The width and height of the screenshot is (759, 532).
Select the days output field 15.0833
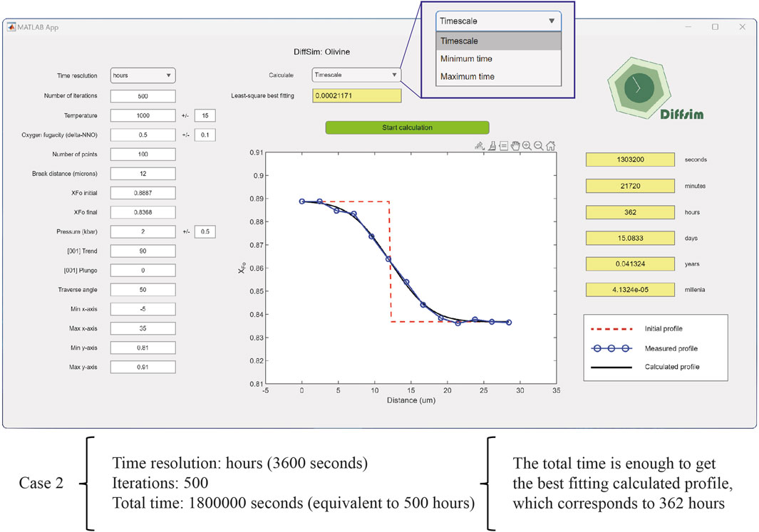tap(630, 238)
